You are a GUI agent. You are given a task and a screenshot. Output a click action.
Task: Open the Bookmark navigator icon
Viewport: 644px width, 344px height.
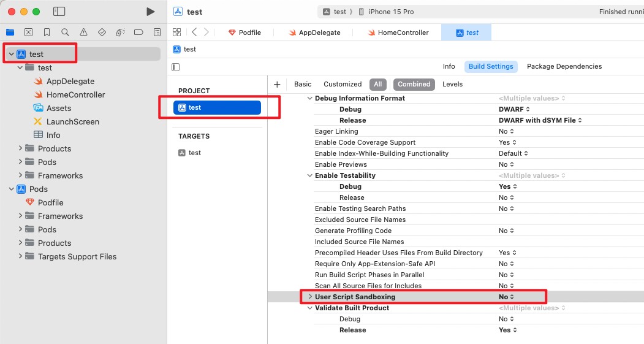click(47, 32)
